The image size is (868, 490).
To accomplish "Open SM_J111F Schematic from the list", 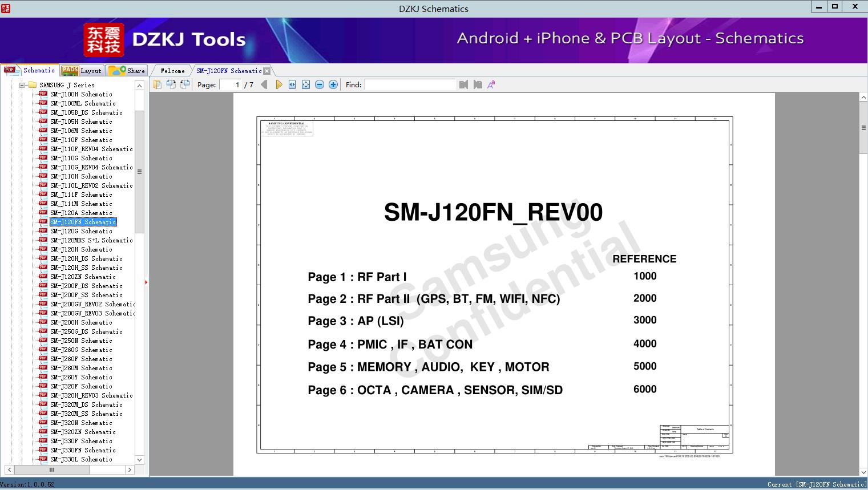I will [81, 195].
